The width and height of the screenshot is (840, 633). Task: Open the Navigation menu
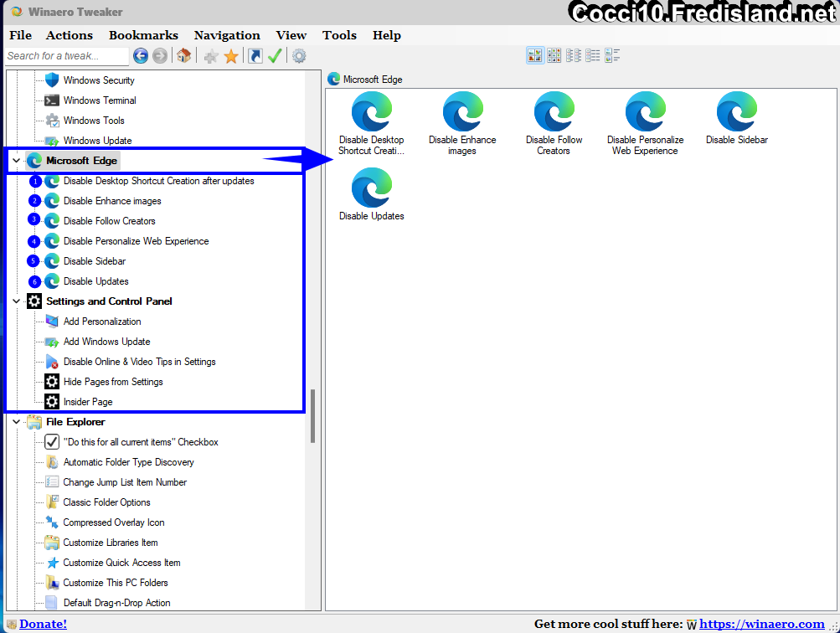pos(227,35)
